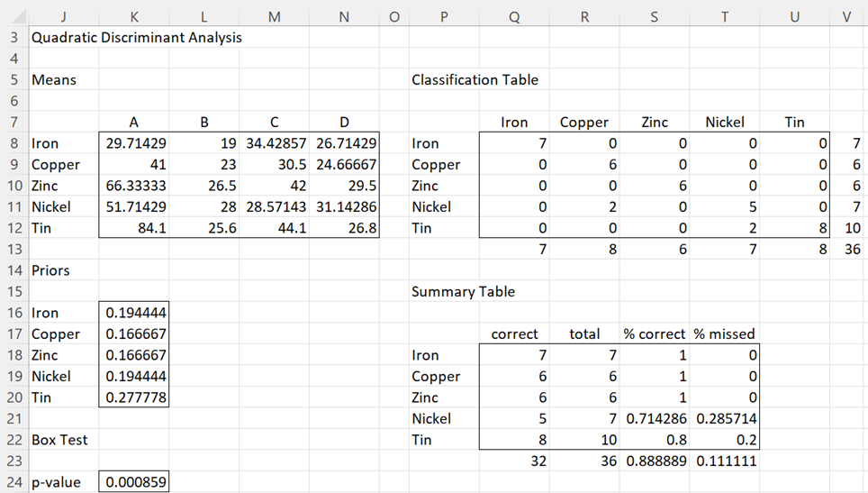
Task: Select the column Q header
Action: (514, 17)
